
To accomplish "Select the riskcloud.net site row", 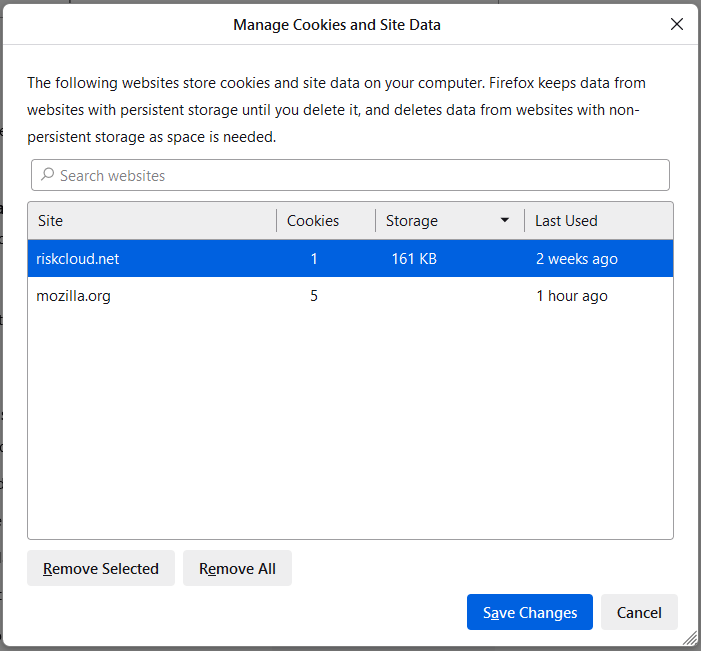I will 78,259.
